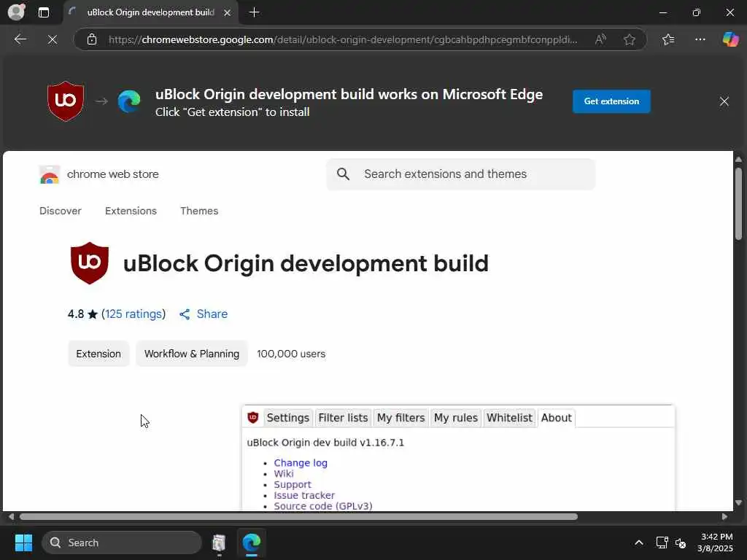Focus Search extensions and themes field
This screenshot has width=747, height=560.
(x=460, y=174)
